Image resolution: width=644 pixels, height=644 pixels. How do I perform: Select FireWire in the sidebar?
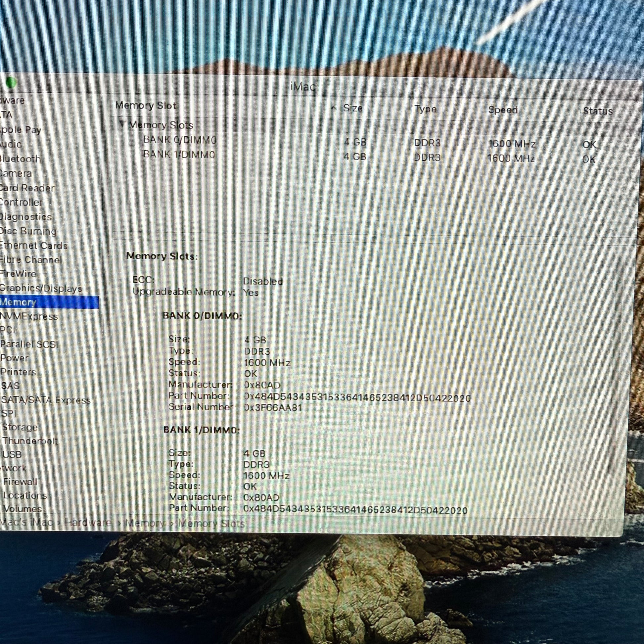[18, 274]
